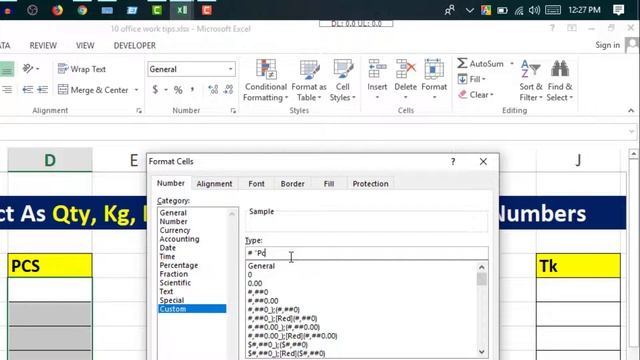Open Number group dialog launcher

click(233, 111)
